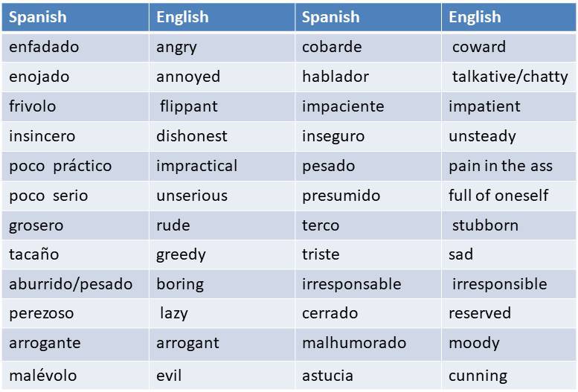The image size is (578, 392).
Task: Click the 'stubborn' cell
Action: pyautogui.click(x=509, y=225)
